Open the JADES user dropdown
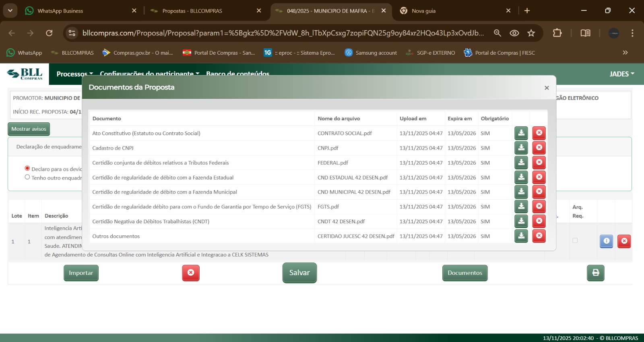 621,74
